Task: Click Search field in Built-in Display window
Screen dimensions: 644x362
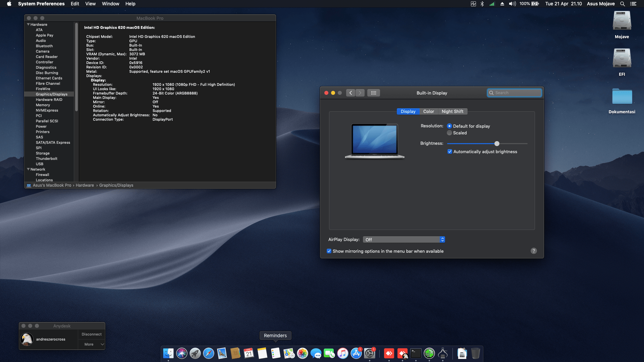Action: pos(514,93)
